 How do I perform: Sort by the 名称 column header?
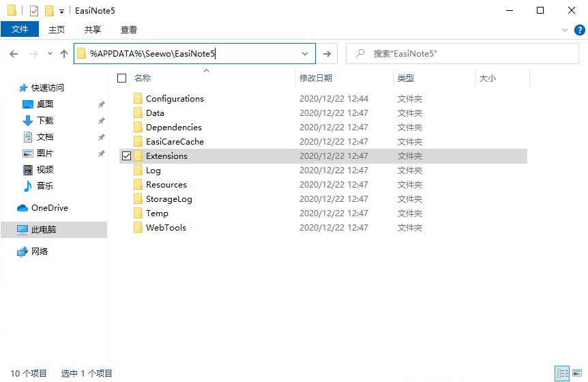click(143, 78)
